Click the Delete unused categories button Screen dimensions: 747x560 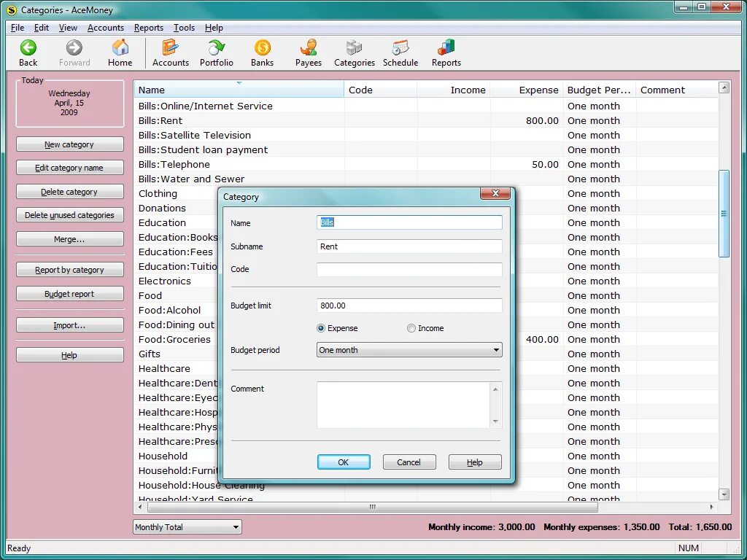(69, 215)
